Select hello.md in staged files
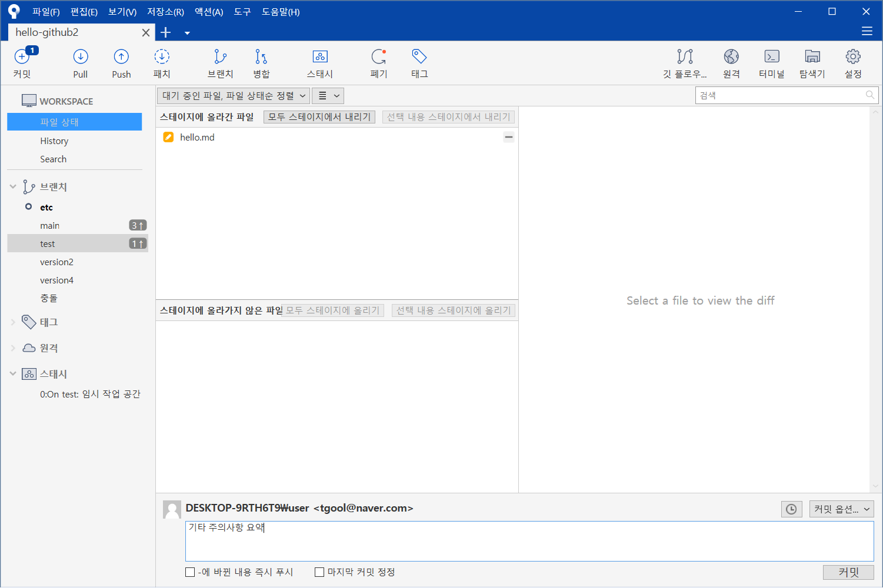 (337, 137)
